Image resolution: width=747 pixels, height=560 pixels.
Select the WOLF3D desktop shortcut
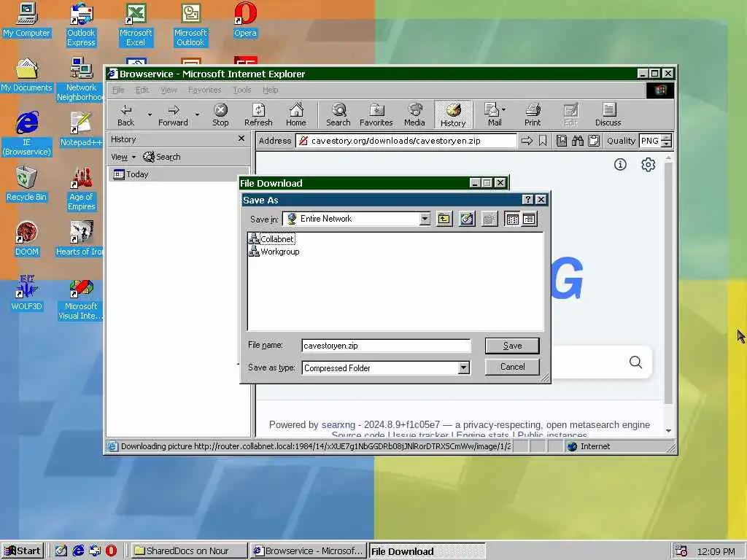(26, 294)
